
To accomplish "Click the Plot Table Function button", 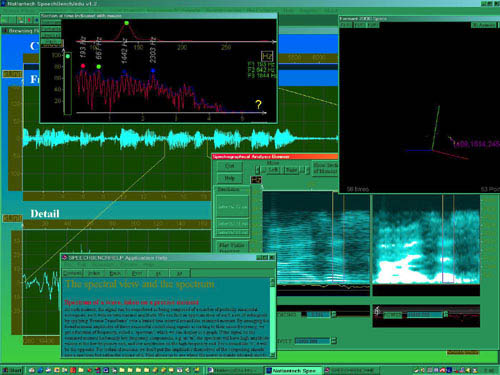I will click(232, 247).
